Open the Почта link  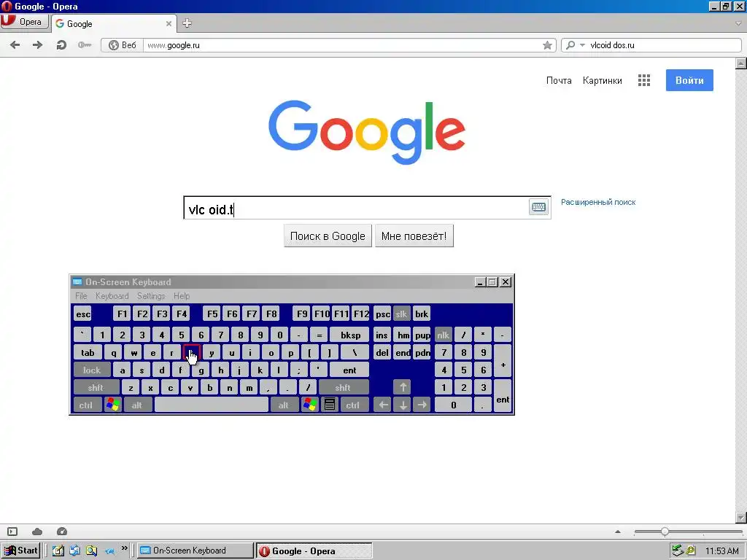(x=559, y=80)
